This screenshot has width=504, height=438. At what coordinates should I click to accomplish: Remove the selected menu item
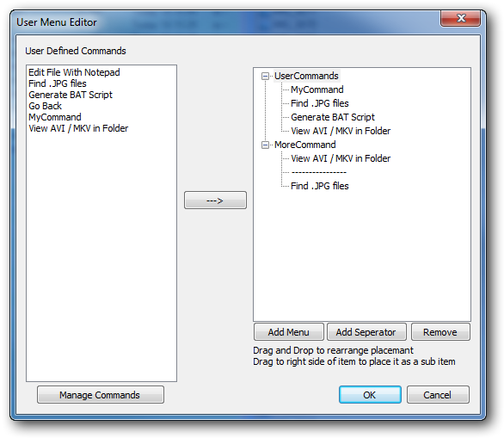440,332
